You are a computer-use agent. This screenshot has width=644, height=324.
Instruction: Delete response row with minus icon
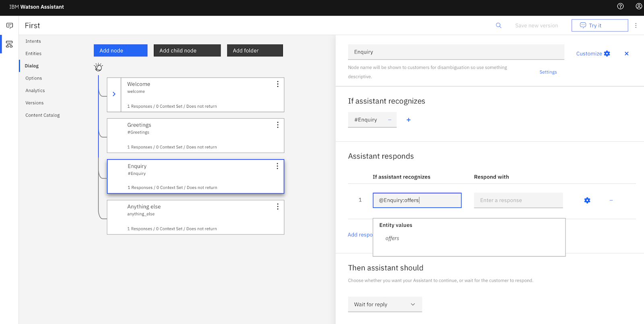point(611,200)
